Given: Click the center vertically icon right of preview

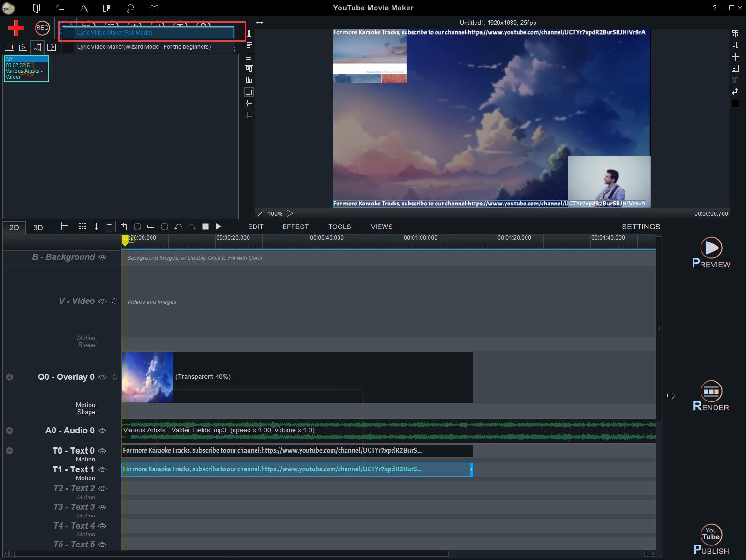Looking at the screenshot, I should point(735,33).
